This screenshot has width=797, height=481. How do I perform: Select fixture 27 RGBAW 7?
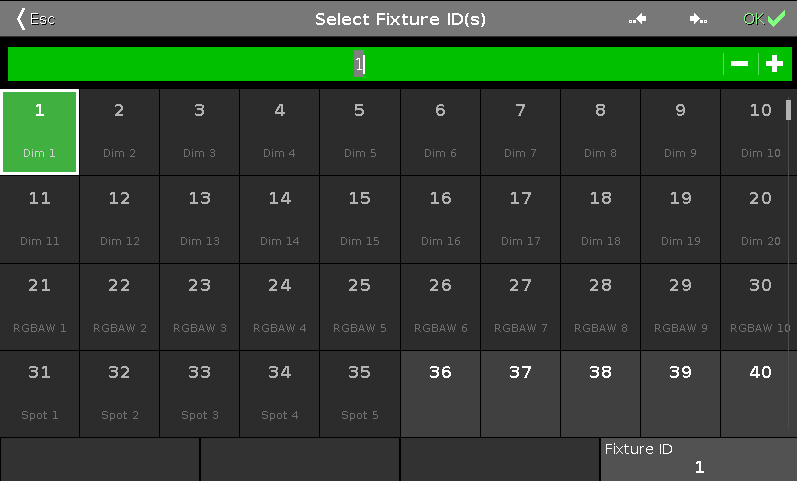[x=520, y=306]
